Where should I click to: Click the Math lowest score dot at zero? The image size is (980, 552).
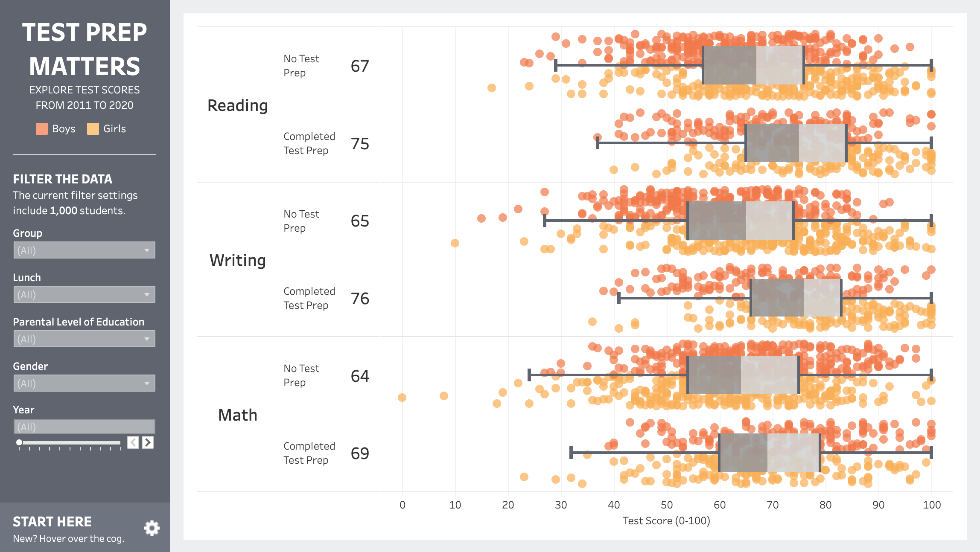[402, 398]
